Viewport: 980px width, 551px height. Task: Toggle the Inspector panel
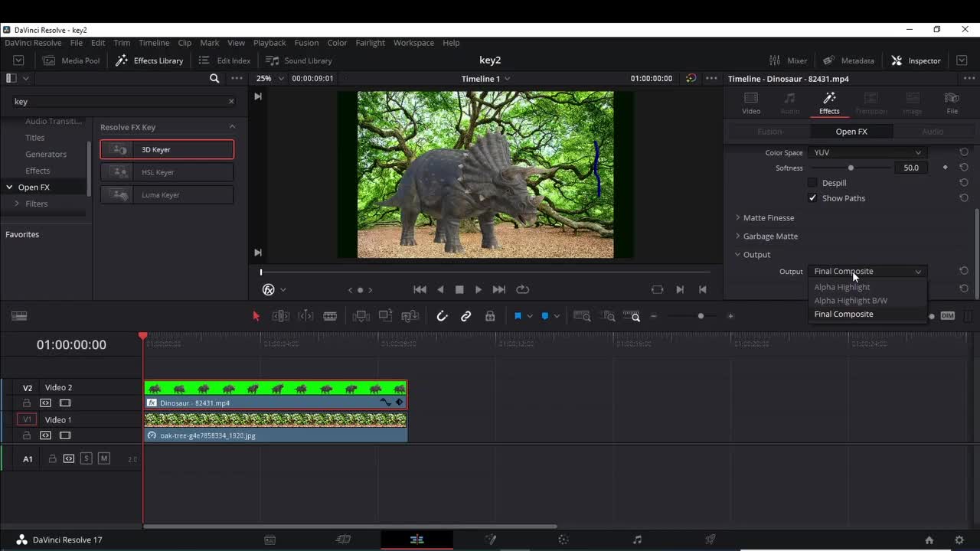pyautogui.click(x=916, y=60)
